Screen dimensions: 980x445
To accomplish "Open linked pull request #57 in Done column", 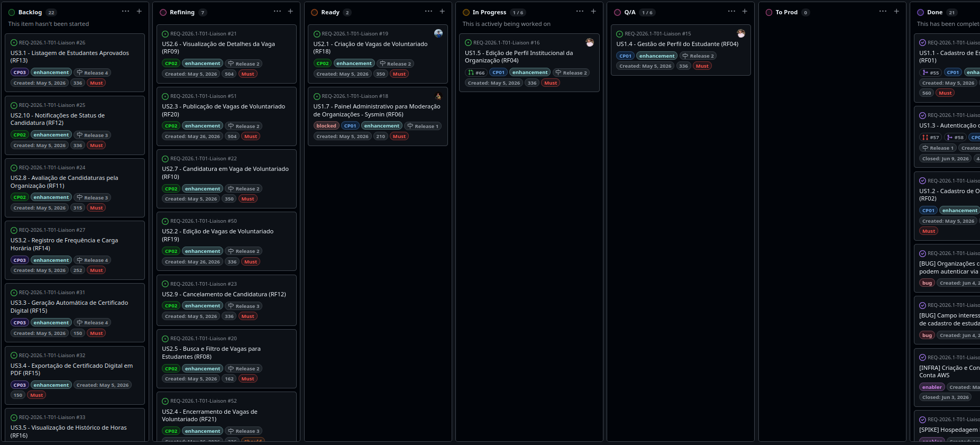I will [x=931, y=137].
